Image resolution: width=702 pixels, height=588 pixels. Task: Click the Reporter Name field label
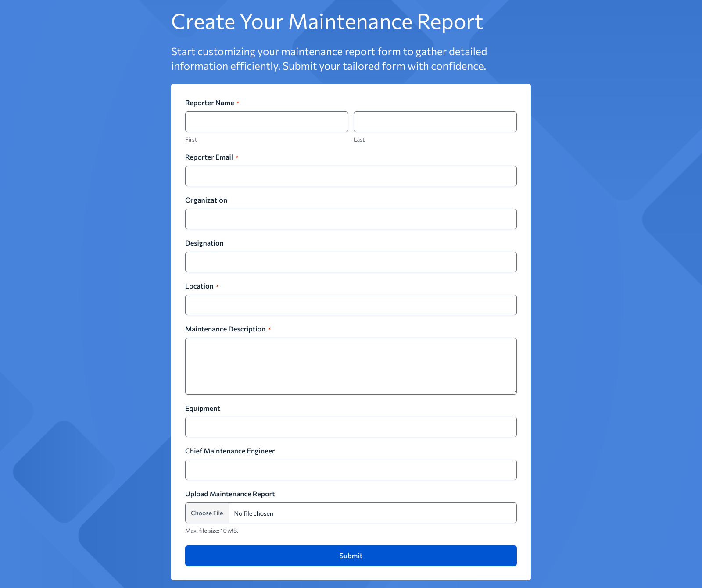pos(210,103)
